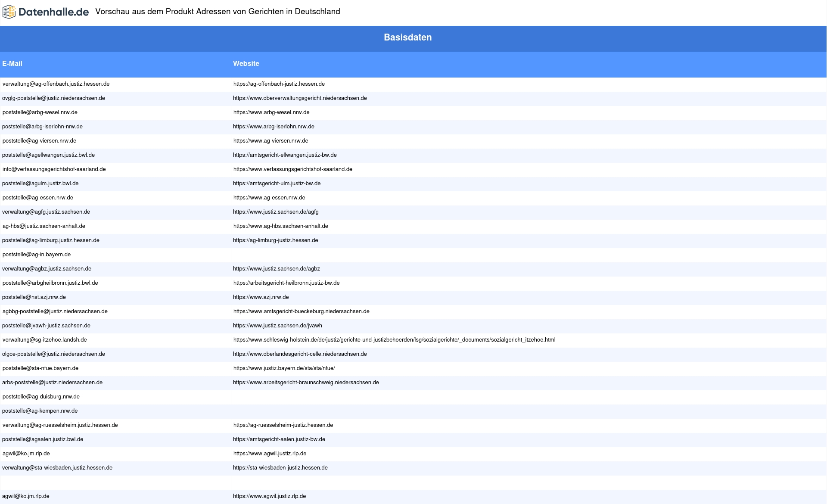Select poststelle@arbg-iserlohn-nrw.de email
827x504 pixels.
pos(42,127)
